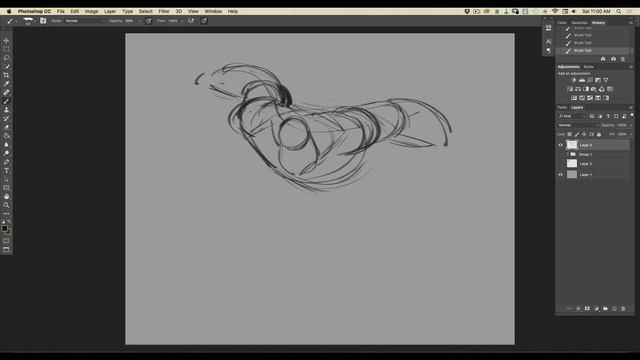Open the brush Flow slider dropdown

[x=182, y=20]
